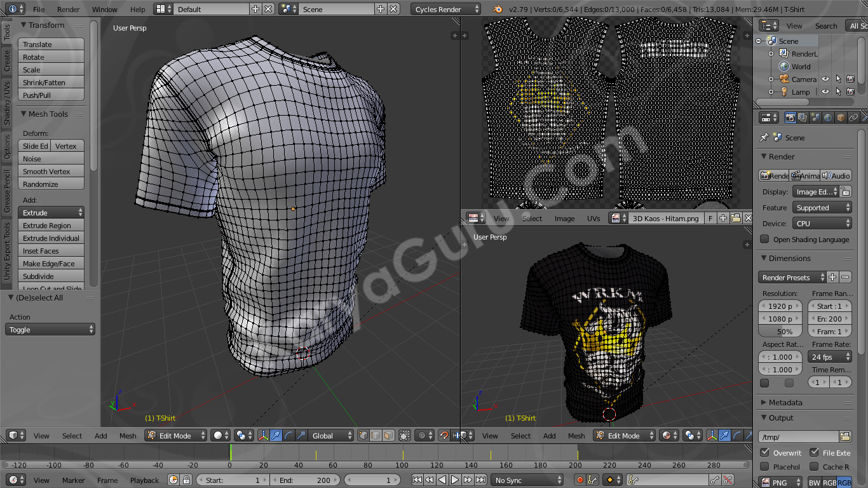The width and height of the screenshot is (868, 488).
Task: Click the timeline play forward button
Action: 455,480
